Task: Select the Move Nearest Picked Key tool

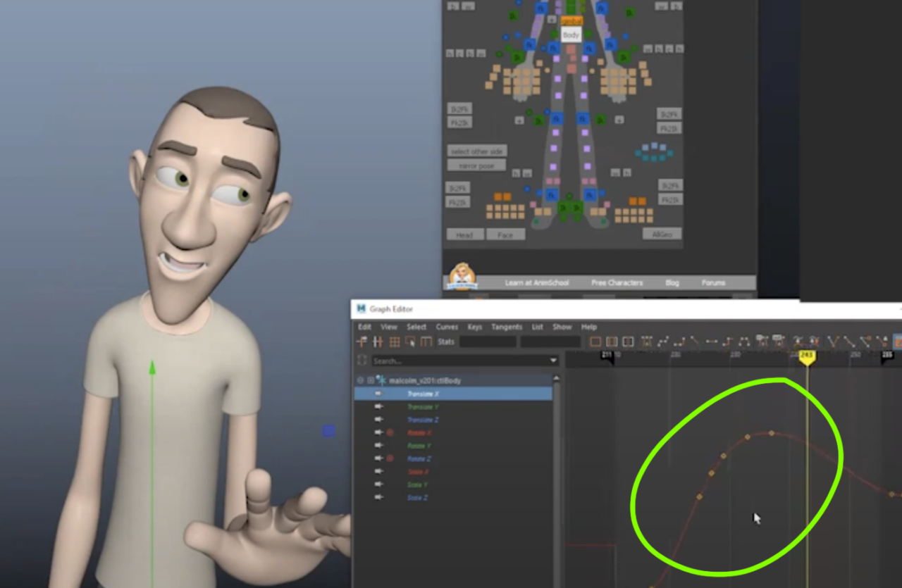Action: (x=362, y=342)
